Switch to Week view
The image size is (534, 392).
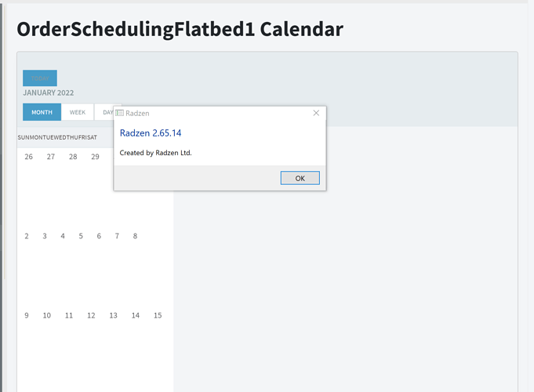coord(78,112)
